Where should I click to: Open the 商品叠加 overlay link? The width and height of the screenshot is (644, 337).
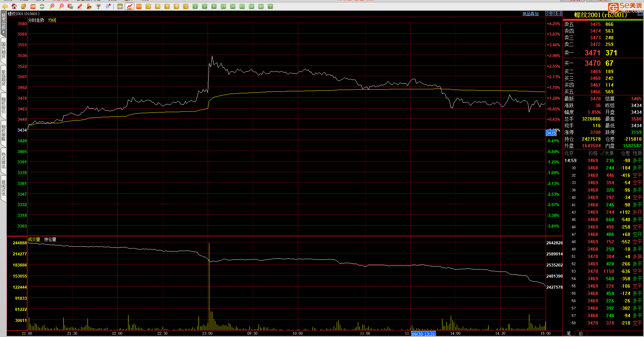(531, 14)
